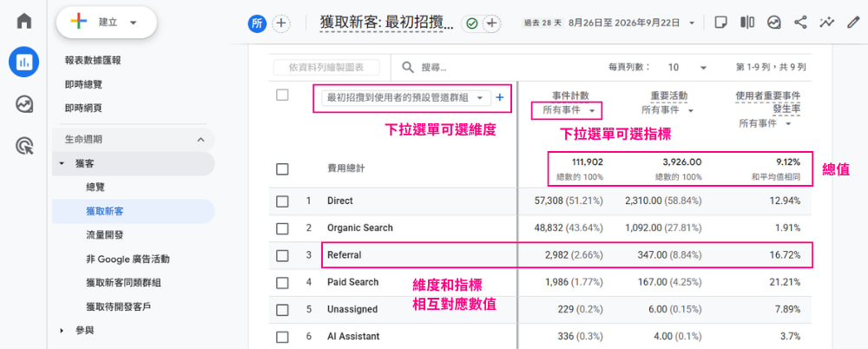
Task: Click the Paid Search channel name
Action: pos(352,282)
